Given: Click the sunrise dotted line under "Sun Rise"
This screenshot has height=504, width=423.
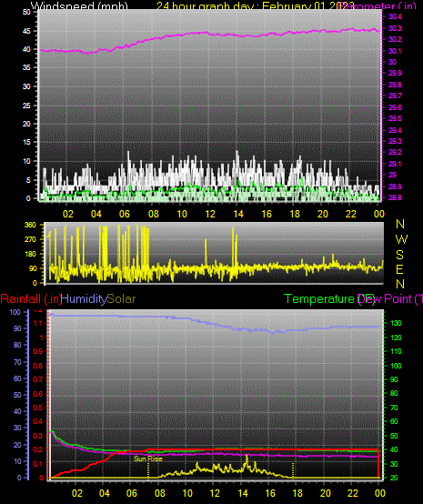Looking at the screenshot, I should (x=148, y=470).
